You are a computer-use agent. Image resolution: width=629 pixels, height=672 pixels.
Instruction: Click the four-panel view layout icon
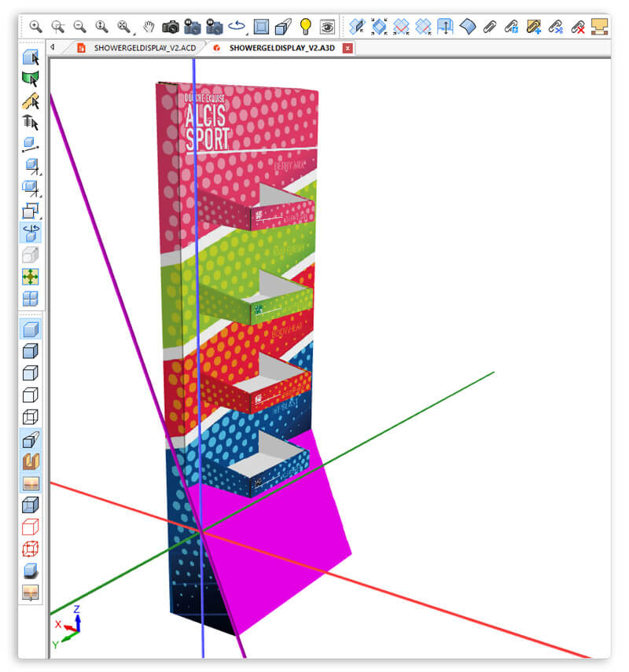[x=31, y=299]
